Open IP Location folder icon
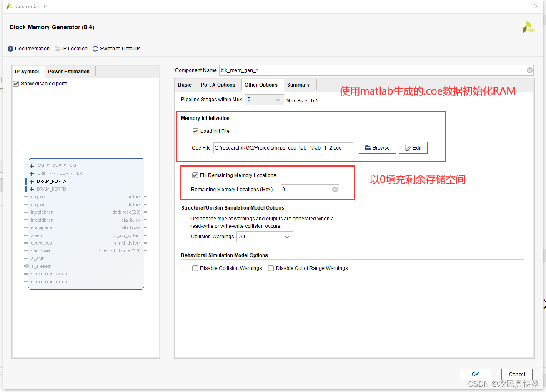This screenshot has height=392, width=546. 58,49
